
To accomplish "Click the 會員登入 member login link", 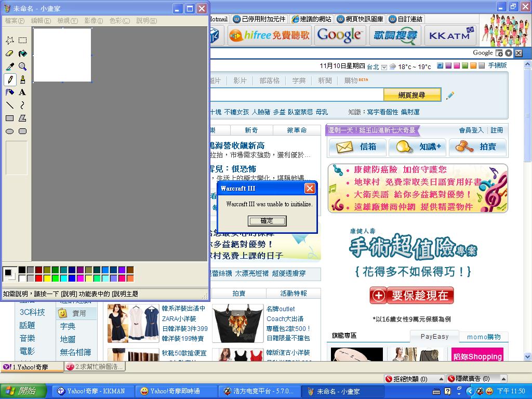I will pyautogui.click(x=471, y=130).
